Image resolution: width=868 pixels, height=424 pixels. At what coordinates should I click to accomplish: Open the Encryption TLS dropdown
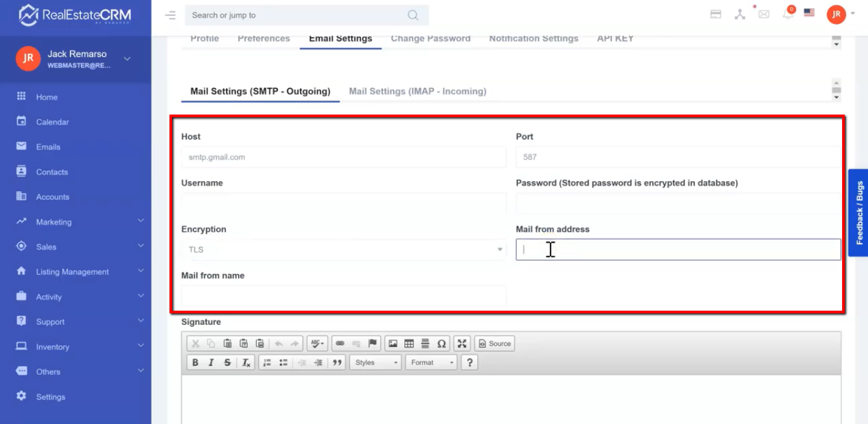tap(343, 250)
